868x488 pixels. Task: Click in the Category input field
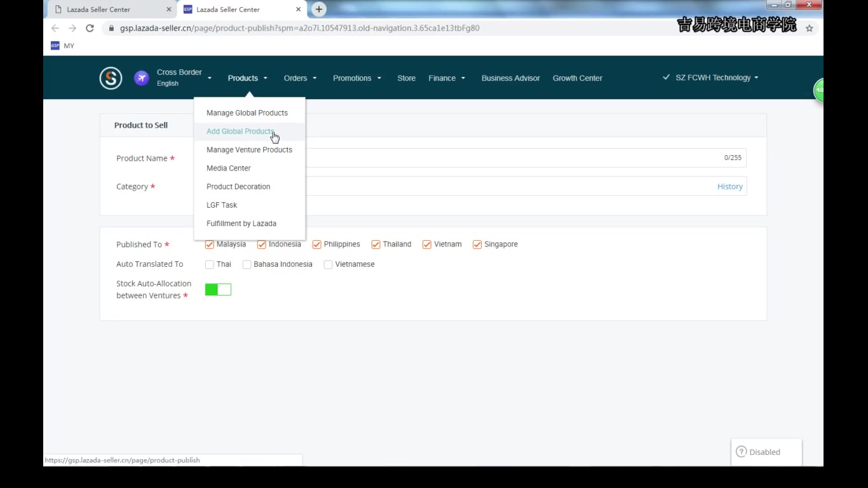(x=475, y=186)
